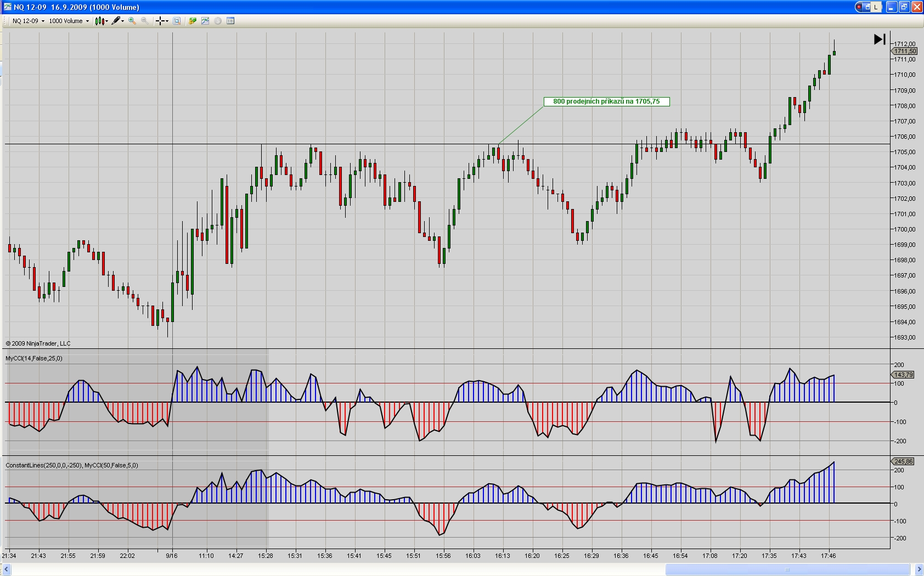The height and width of the screenshot is (576, 924).
Task: Select the drawing tools pen icon
Action: click(115, 21)
